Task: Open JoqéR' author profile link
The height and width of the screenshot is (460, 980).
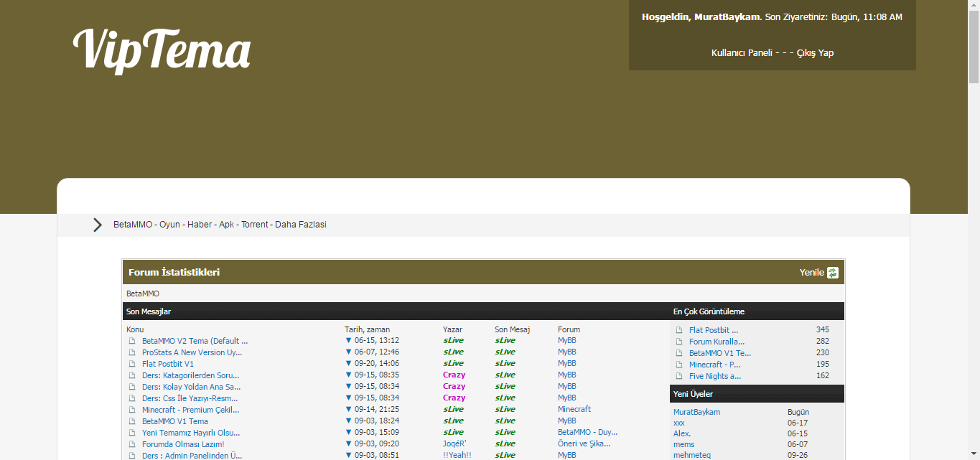Action: coord(454,443)
